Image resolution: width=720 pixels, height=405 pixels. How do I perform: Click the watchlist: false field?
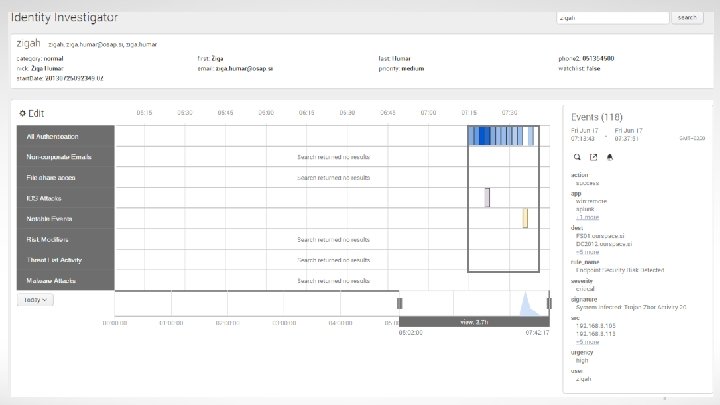pyautogui.click(x=579, y=68)
